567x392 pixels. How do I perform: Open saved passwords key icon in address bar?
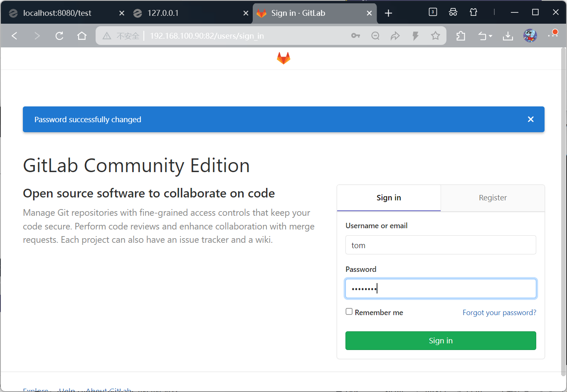[x=355, y=36]
